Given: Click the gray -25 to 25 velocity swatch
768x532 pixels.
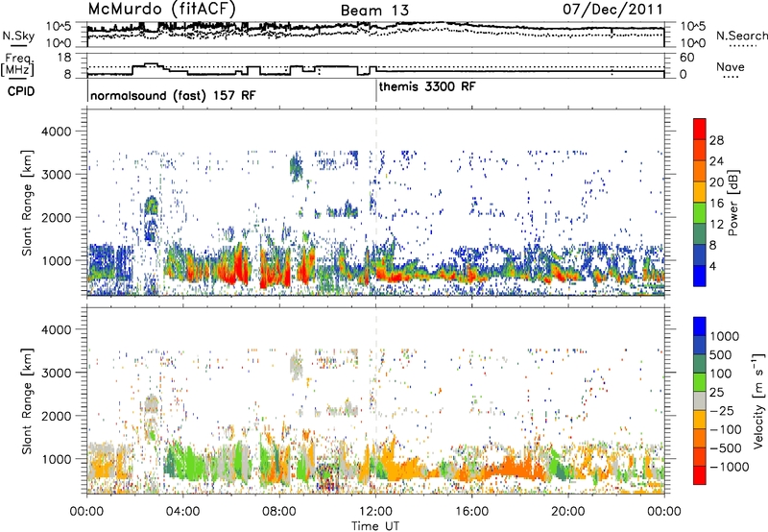Looking at the screenshot, I should pos(700,401).
